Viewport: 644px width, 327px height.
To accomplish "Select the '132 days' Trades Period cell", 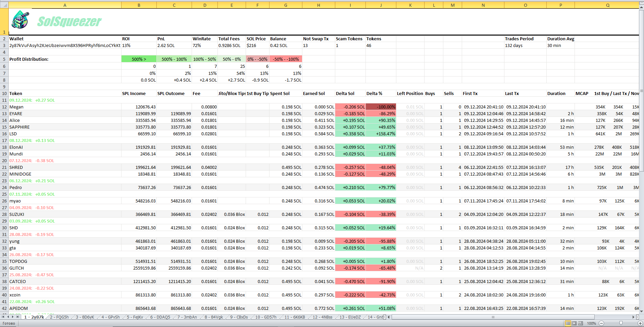I will 526,45.
